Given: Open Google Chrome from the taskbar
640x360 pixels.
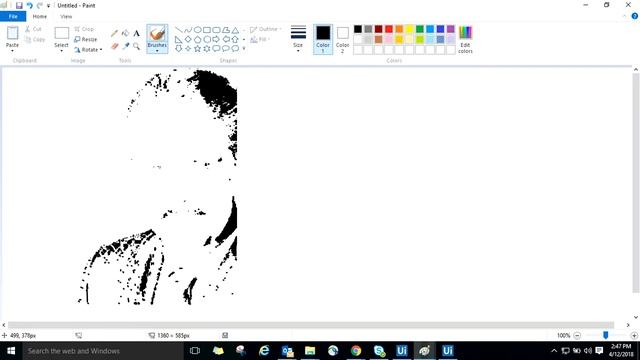Looking at the screenshot, I should click(x=356, y=351).
